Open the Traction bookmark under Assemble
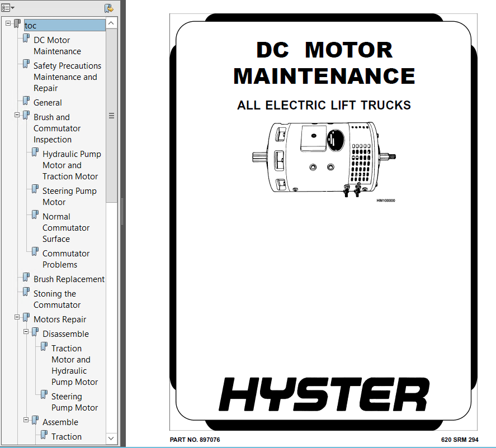Screen dimensions: 496x448 [x=67, y=437]
